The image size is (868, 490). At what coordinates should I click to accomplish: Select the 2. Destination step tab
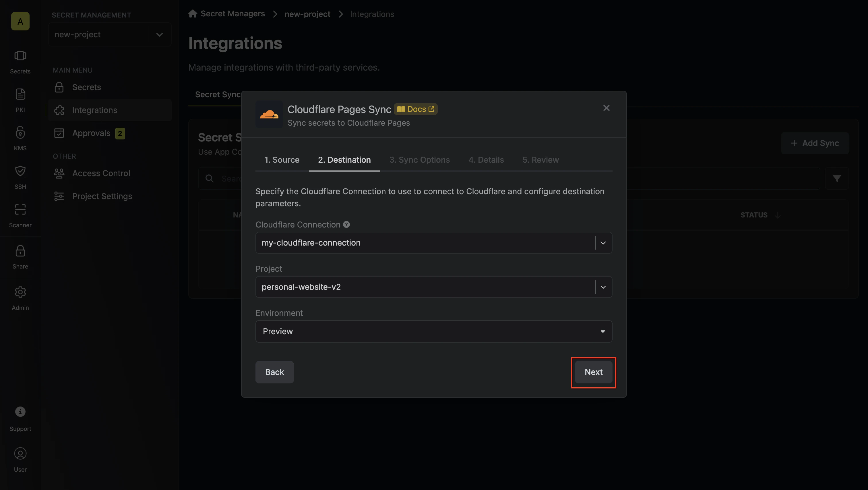tap(344, 160)
